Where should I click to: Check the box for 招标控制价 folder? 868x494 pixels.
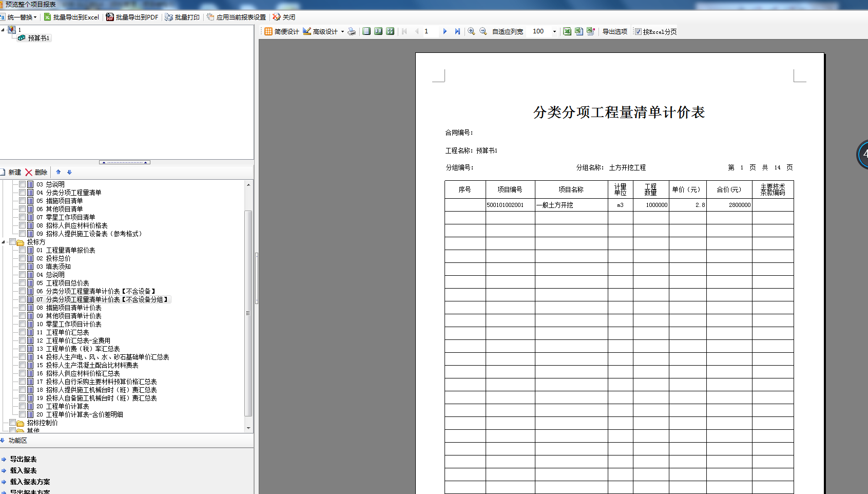click(x=13, y=422)
